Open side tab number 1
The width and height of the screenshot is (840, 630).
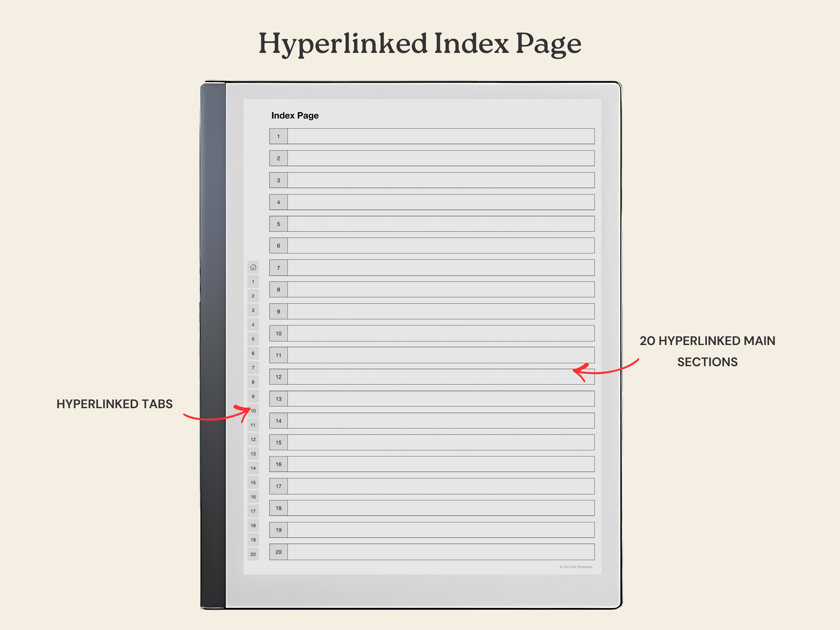click(x=253, y=281)
